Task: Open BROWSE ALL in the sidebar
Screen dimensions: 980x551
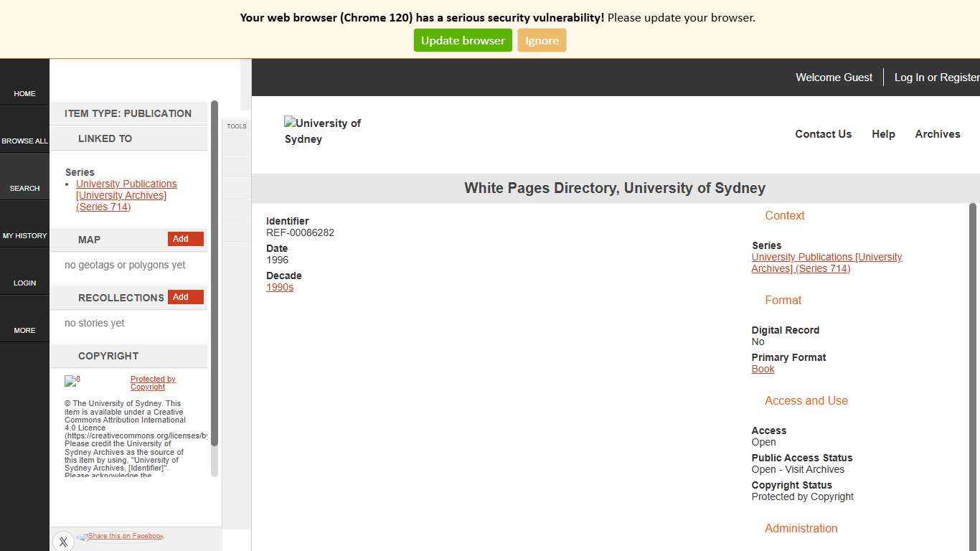Action: (24, 141)
